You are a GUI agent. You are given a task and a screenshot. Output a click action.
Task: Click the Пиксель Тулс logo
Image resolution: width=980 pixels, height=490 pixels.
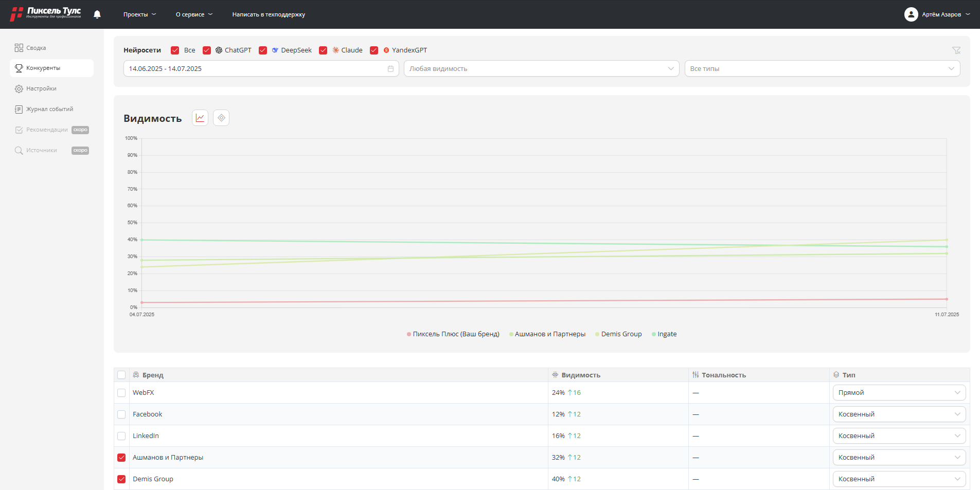pos(45,14)
